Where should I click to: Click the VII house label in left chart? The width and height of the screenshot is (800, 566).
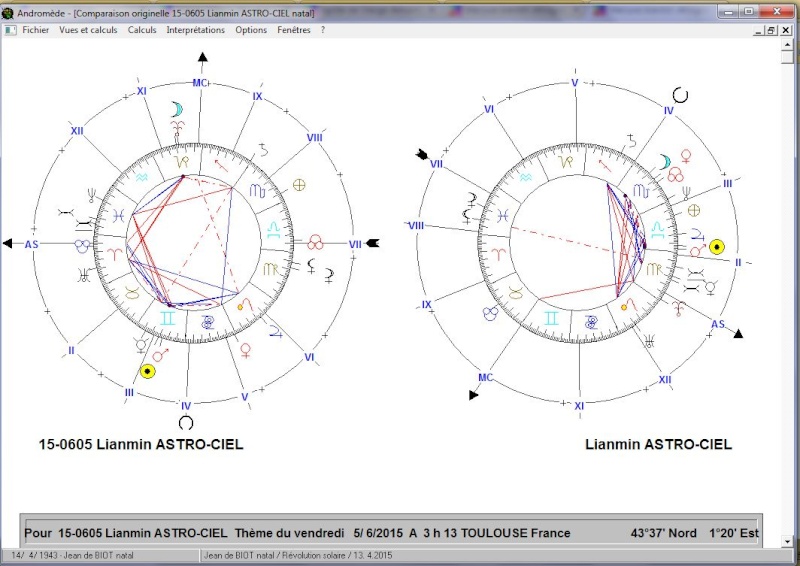(x=355, y=244)
